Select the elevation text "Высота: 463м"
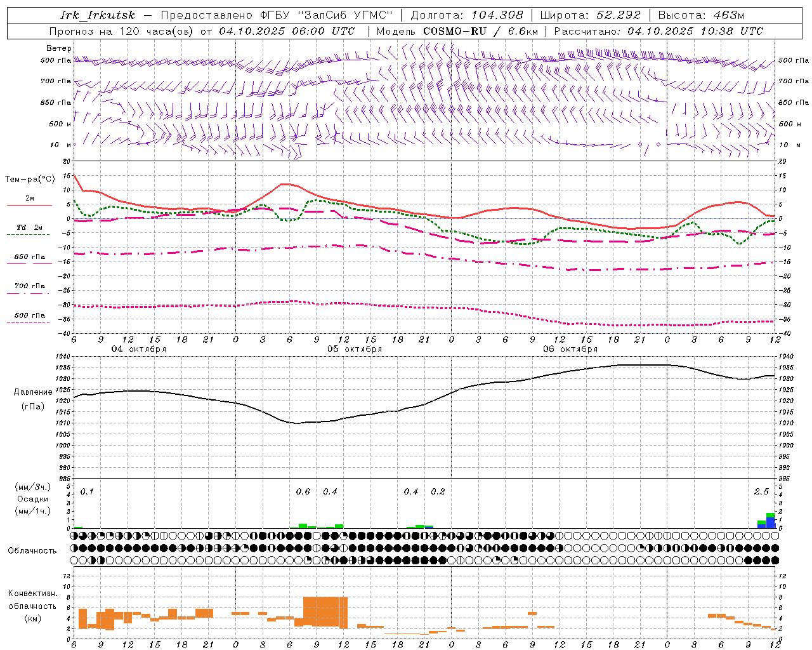The image size is (812, 650). point(701,16)
